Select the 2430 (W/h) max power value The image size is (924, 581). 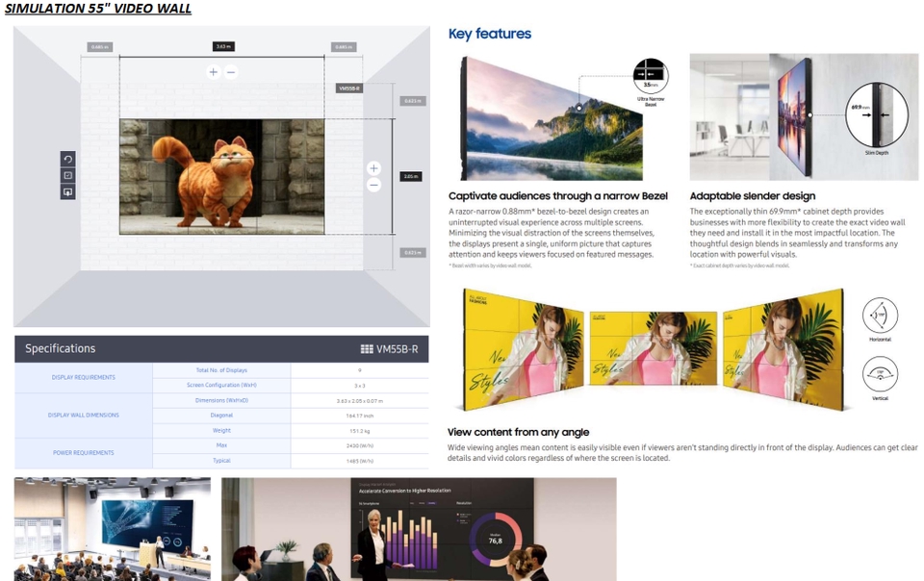[359, 445]
